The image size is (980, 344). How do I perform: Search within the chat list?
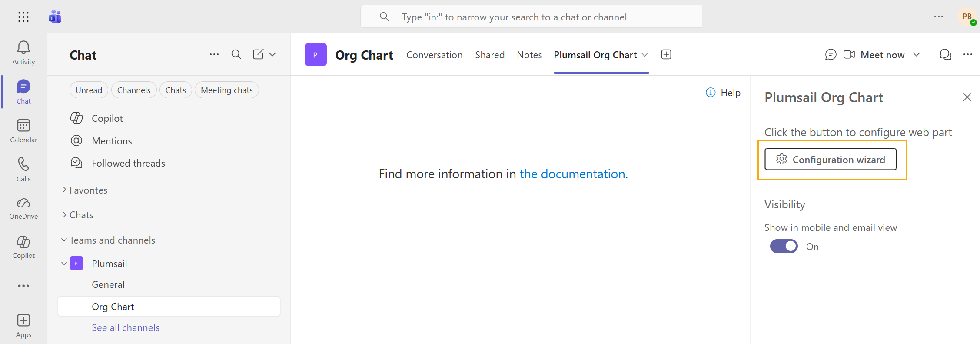coord(236,54)
